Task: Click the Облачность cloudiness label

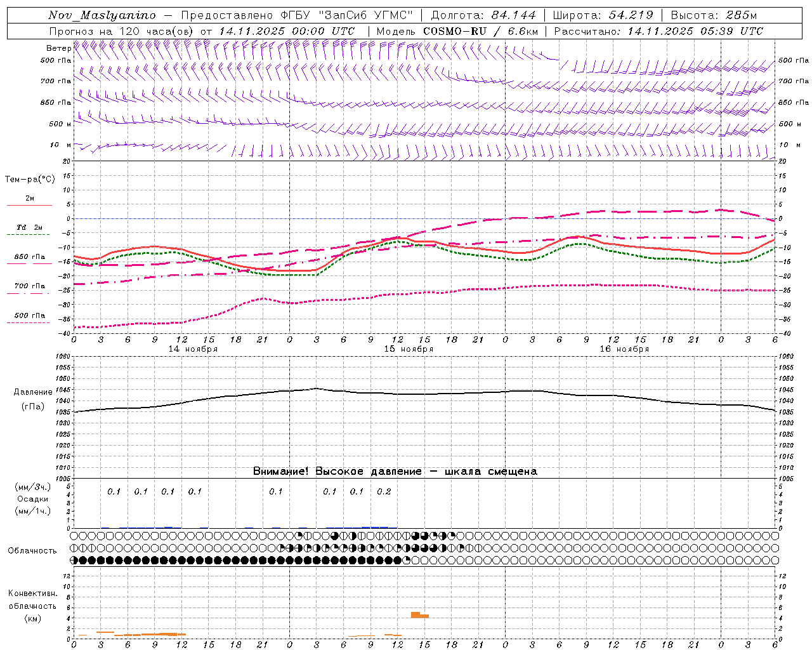Action: 32,550
